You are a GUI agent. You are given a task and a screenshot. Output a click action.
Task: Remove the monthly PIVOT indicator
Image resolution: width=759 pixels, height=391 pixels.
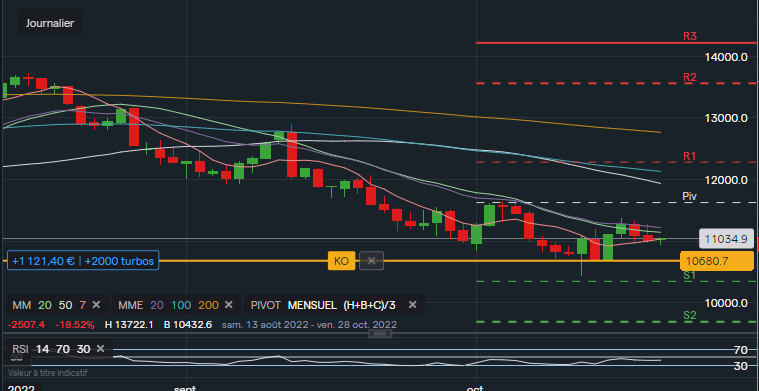412,305
